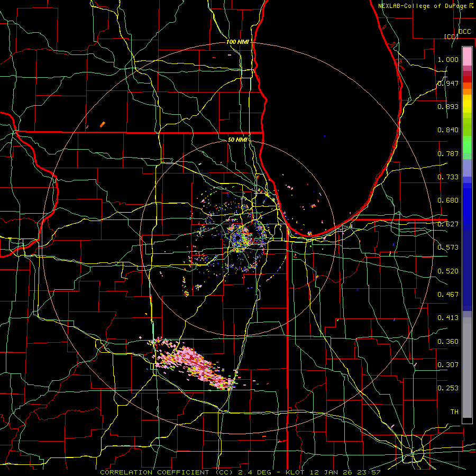Image resolution: width=476 pixels, height=476 pixels.
Task: Click the orange echo blip northwest of radar
Action: click(x=103, y=124)
